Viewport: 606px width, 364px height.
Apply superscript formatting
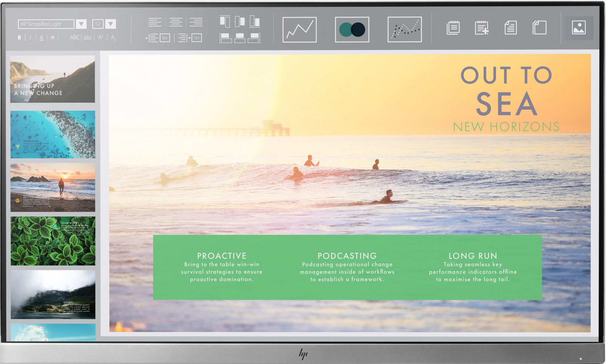(101, 37)
